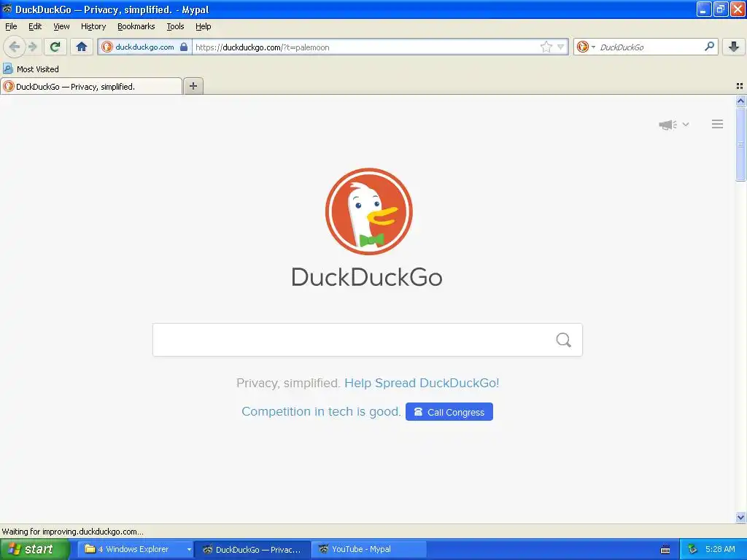Image resolution: width=747 pixels, height=560 pixels.
Task: Open the URL history dropdown arrow
Action: point(561,47)
